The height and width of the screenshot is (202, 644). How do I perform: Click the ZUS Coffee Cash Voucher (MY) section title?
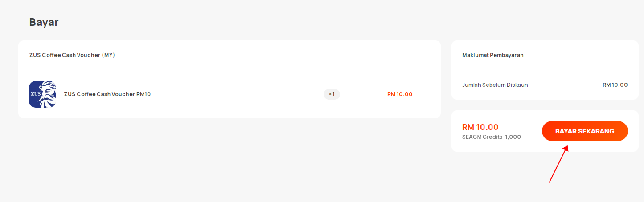(x=72, y=55)
